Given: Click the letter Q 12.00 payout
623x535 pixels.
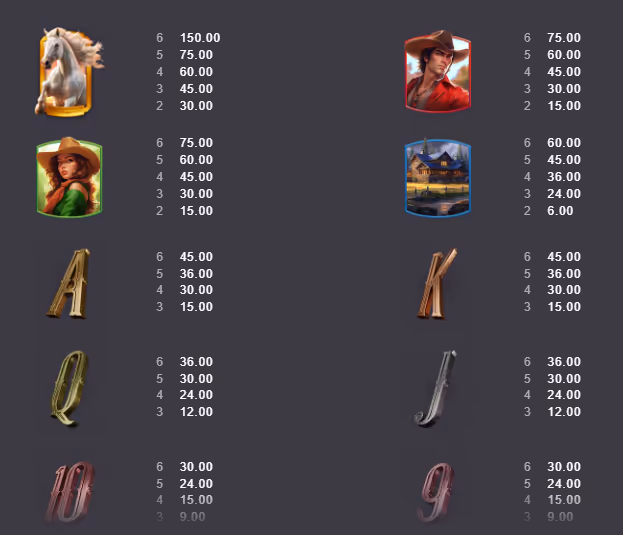Looking at the screenshot, I should (196, 411).
